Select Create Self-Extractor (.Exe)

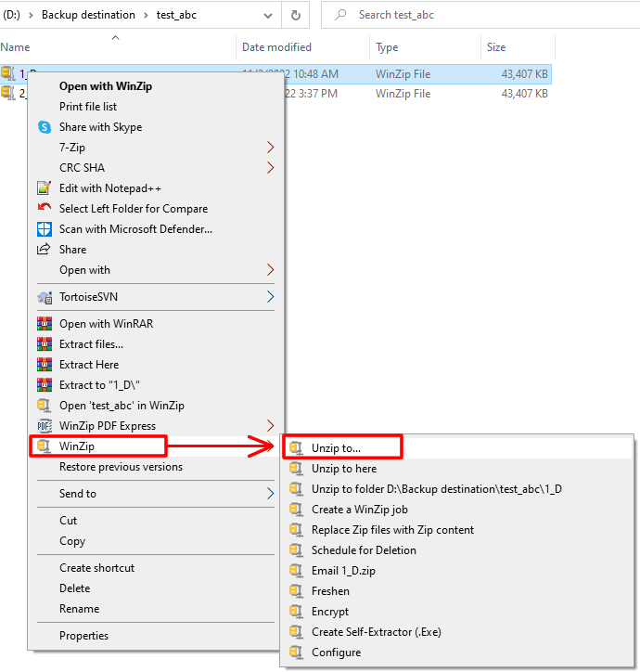(x=376, y=632)
